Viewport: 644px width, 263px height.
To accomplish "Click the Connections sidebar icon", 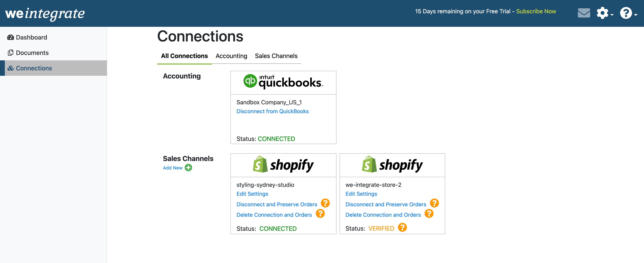I will (x=11, y=68).
